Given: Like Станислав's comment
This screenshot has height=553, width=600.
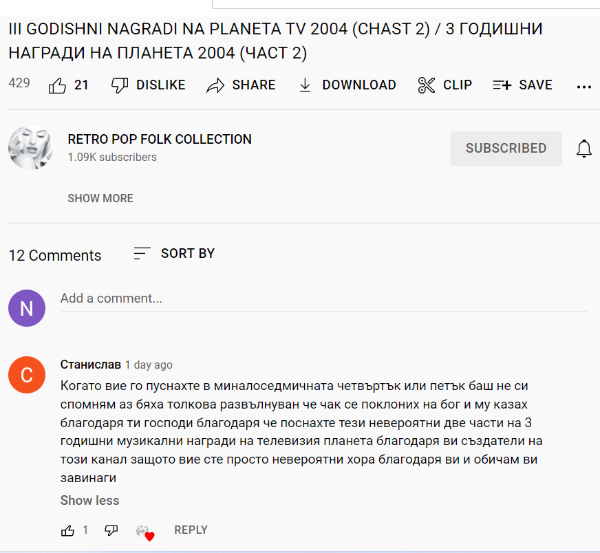Looking at the screenshot, I should (x=68, y=530).
